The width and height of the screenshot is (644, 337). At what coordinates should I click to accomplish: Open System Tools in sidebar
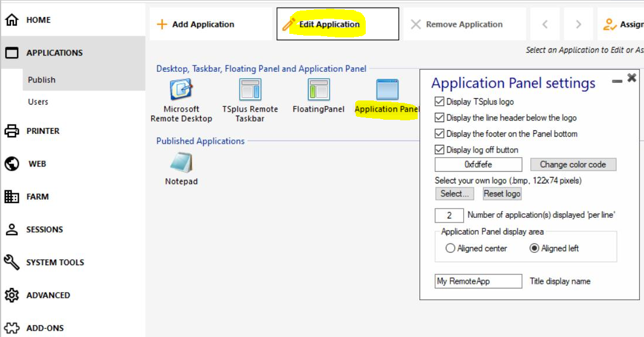55,262
